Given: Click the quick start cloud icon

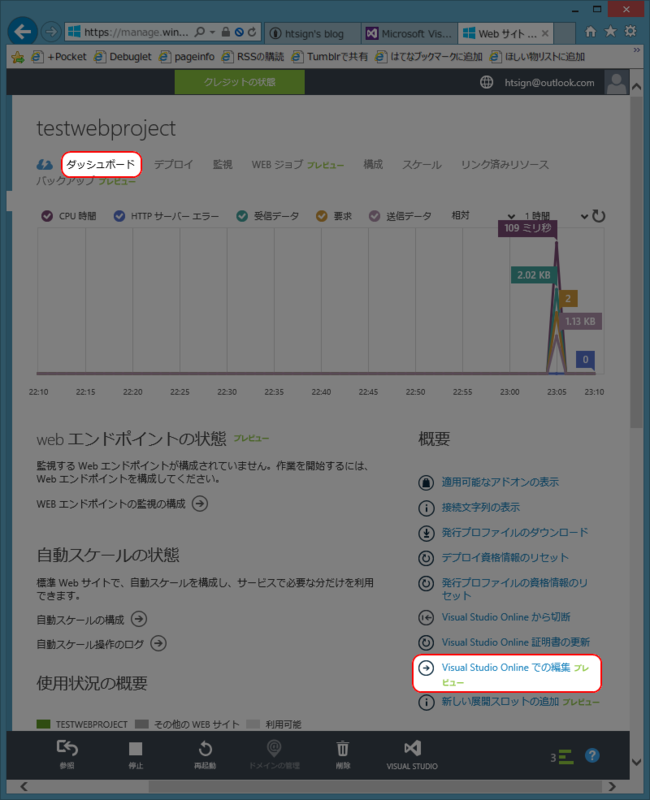Looking at the screenshot, I should click(44, 164).
